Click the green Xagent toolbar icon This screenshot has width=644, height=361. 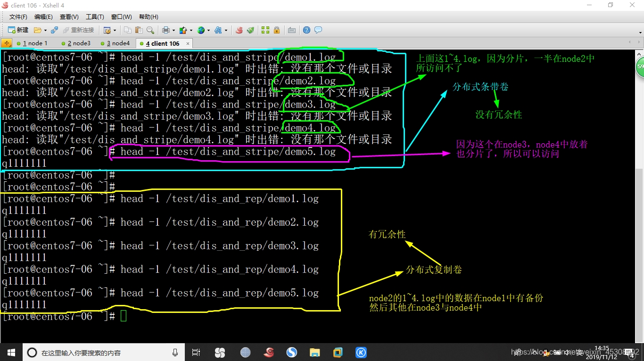coord(251,30)
